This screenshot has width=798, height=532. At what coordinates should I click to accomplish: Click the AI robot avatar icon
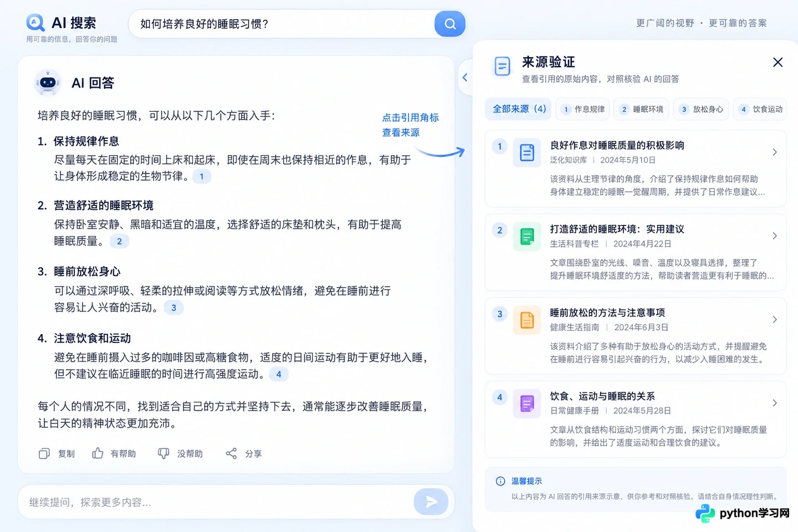pyautogui.click(x=48, y=83)
